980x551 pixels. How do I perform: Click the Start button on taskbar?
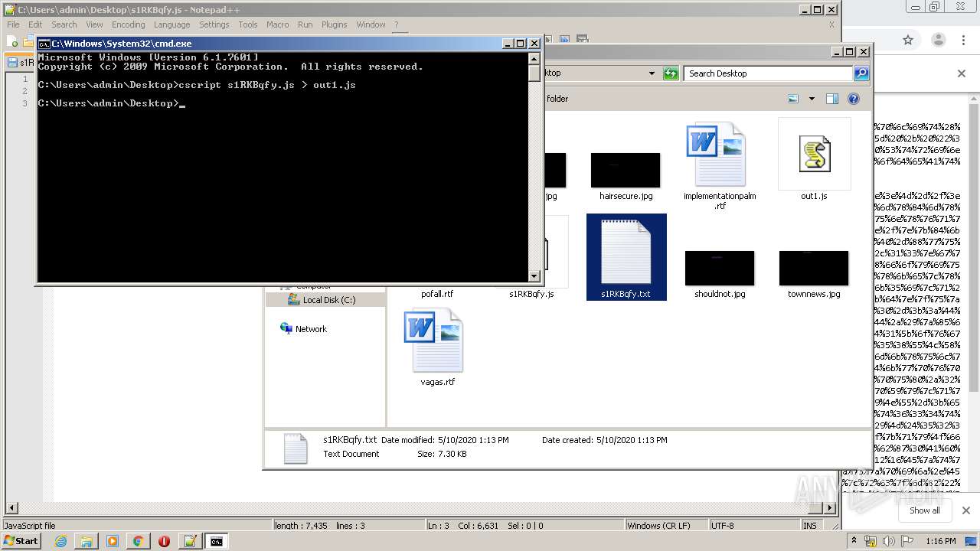pos(21,541)
